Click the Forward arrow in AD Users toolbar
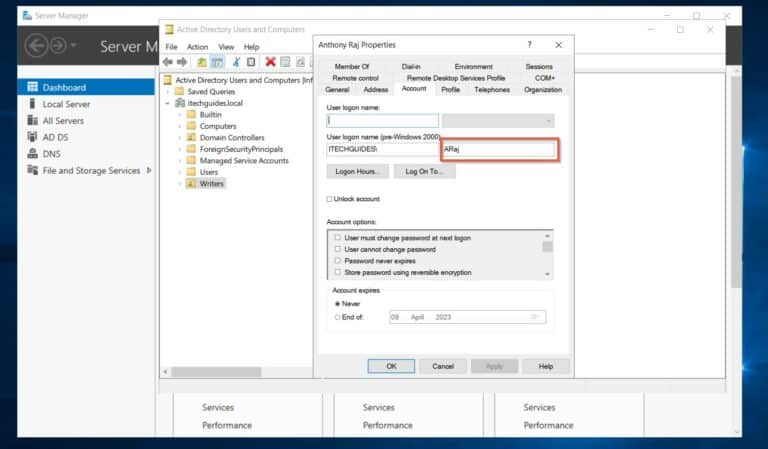768x449 pixels. [182, 62]
